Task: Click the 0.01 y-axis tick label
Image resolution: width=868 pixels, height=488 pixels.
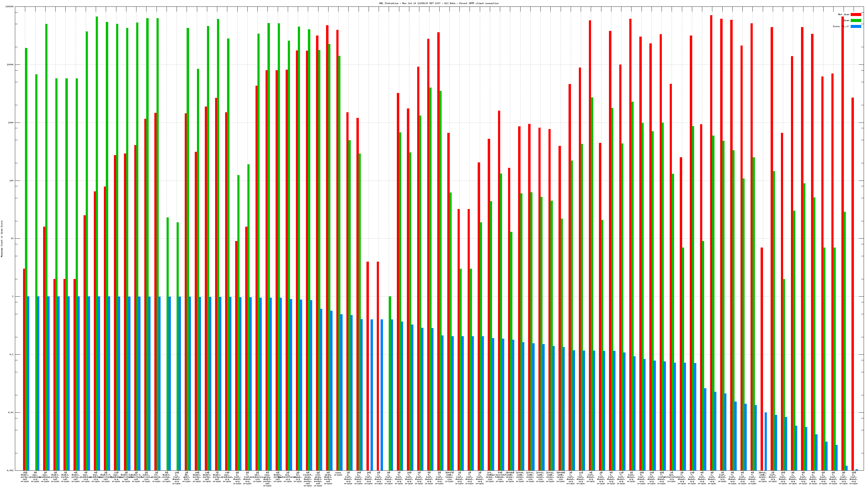Action: coord(11,413)
